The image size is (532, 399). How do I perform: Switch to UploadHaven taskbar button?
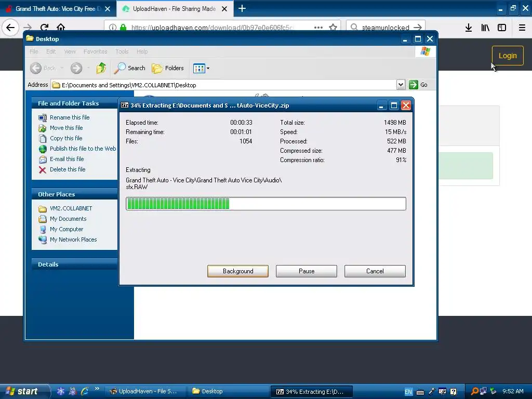tap(146, 391)
